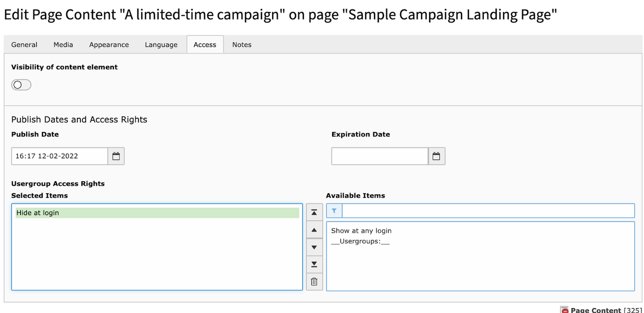Remove usergroup with the trash icon
The height and width of the screenshot is (313, 644).
(x=314, y=282)
